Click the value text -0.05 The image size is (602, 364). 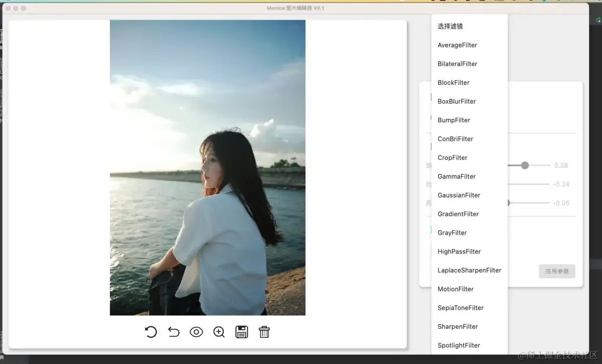tap(561, 203)
